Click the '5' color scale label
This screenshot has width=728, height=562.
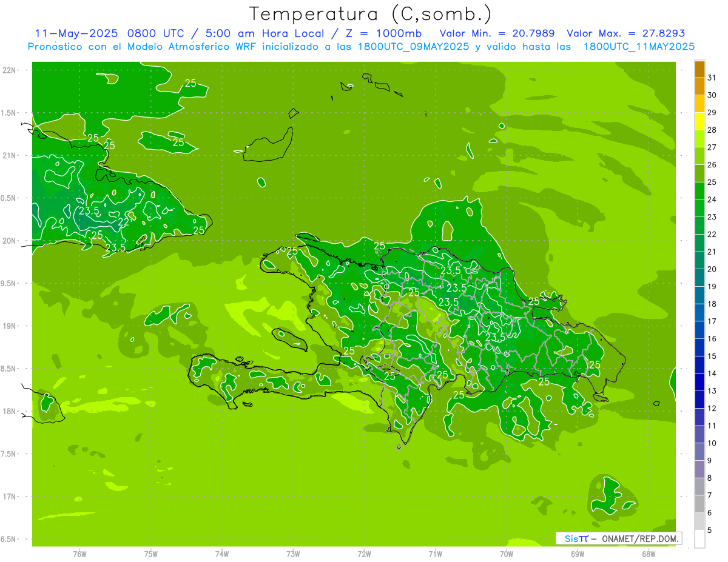point(710,530)
